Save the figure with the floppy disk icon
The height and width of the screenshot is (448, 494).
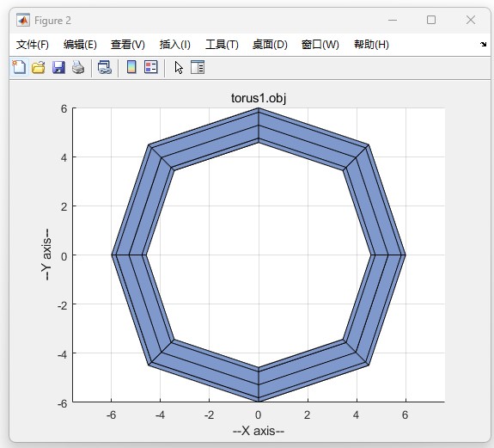point(58,67)
